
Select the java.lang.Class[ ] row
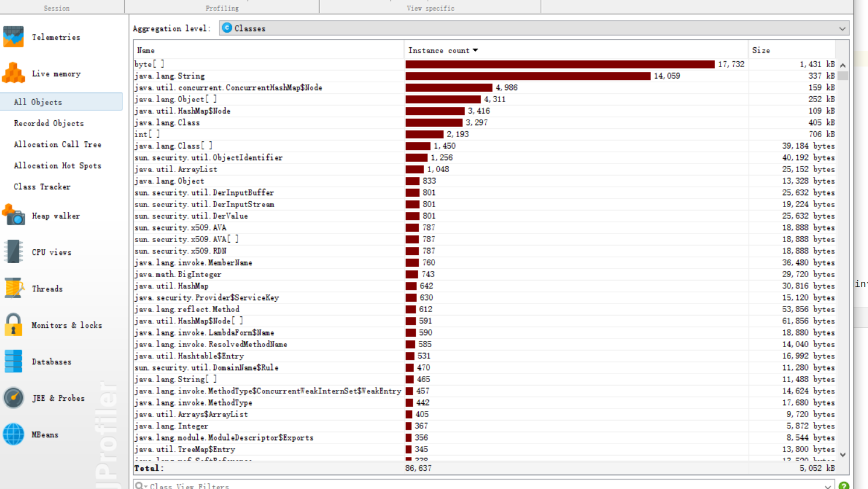click(485, 146)
